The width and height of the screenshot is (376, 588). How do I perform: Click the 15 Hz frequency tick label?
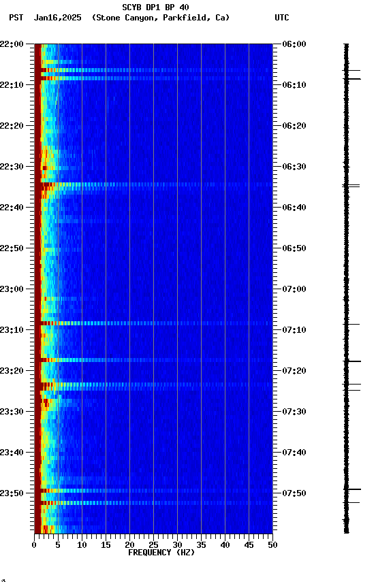coord(106,545)
